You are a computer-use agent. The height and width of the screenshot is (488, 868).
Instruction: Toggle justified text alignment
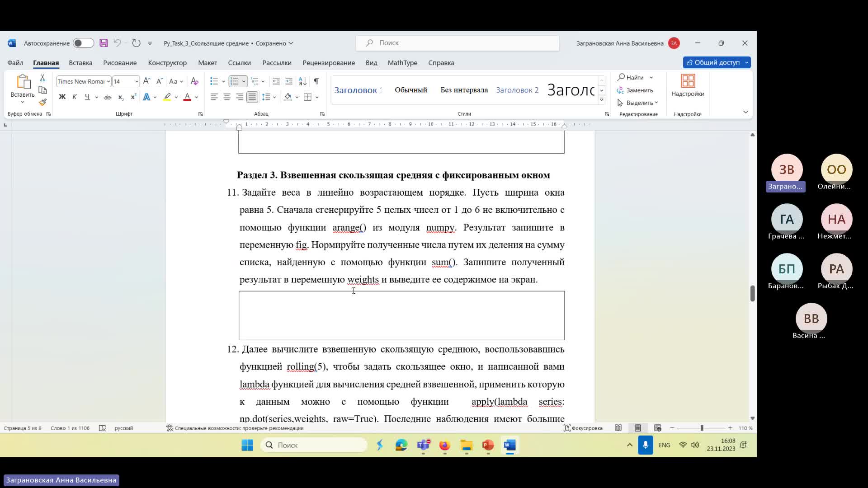click(x=252, y=97)
